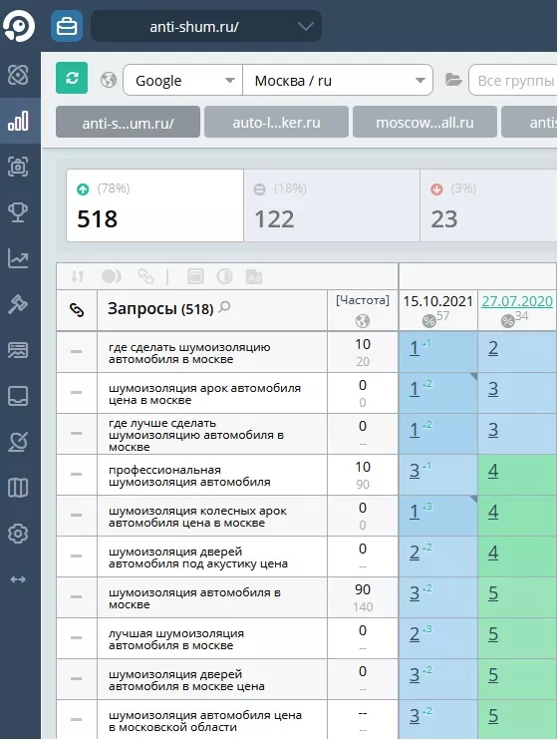Screen dimensions: 560x744
Task: Click position 1 for шумоизоляция колесных арок
Action: coord(415,512)
